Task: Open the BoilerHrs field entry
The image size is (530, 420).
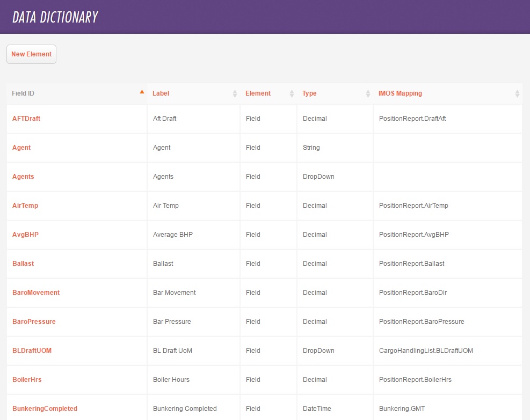Action: (27, 379)
